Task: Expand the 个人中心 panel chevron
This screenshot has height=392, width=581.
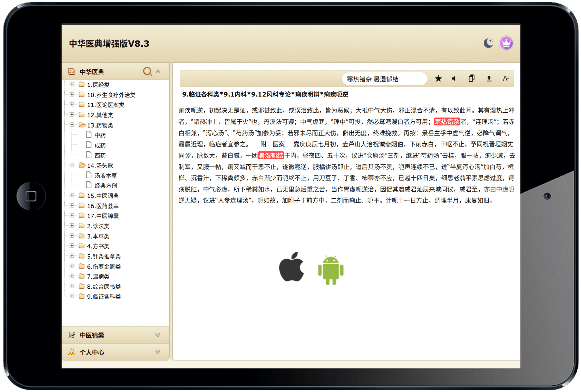Action: point(158,352)
